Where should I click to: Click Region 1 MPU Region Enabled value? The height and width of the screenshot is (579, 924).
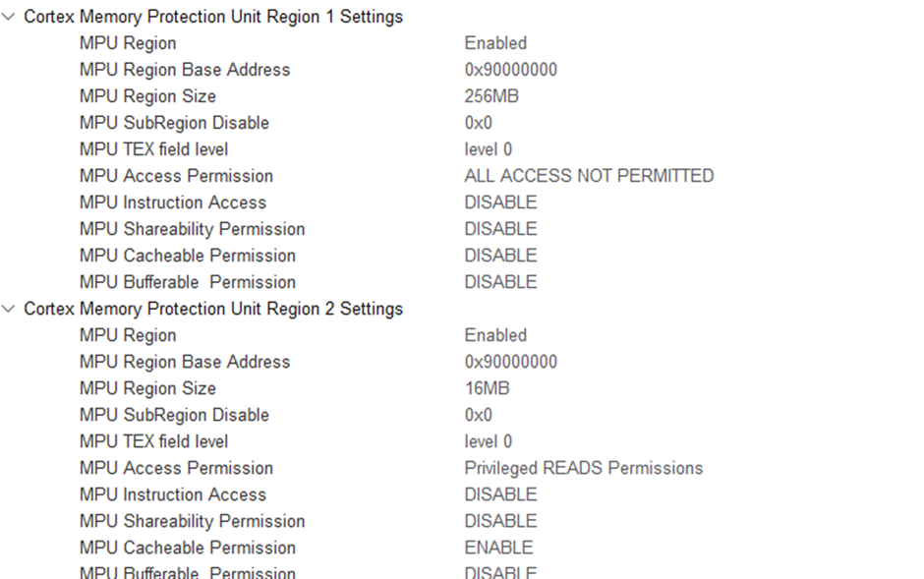(x=495, y=43)
